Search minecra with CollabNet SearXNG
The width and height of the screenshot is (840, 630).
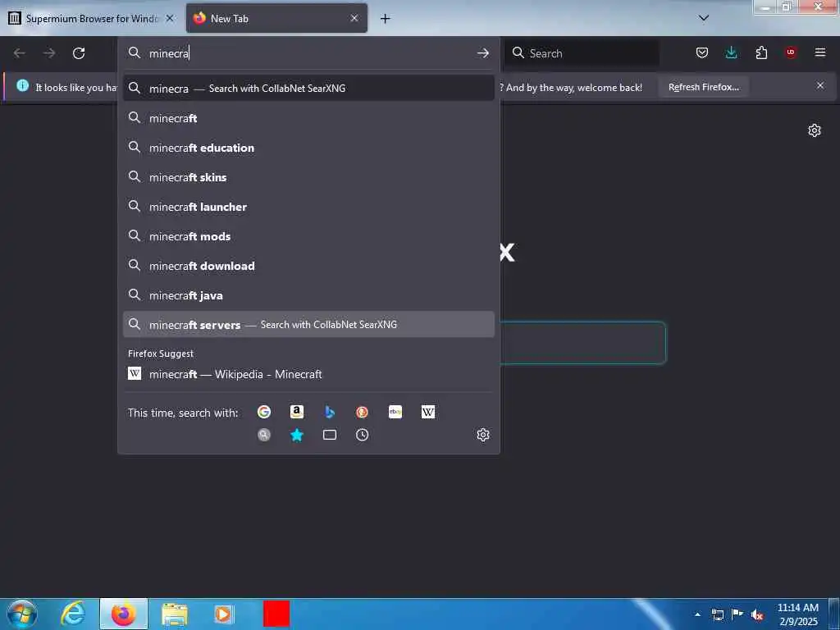[x=308, y=89]
